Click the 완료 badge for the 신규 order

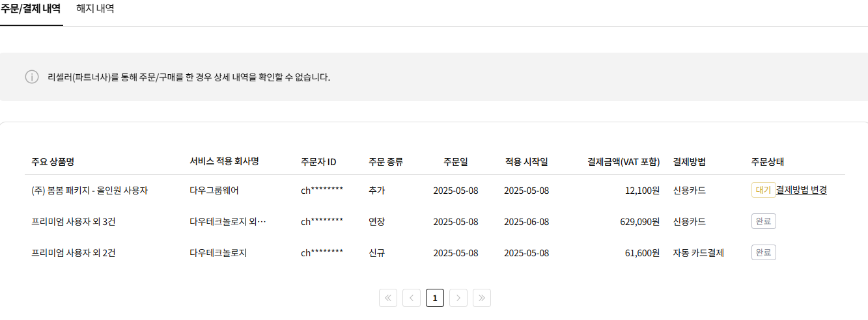763,252
